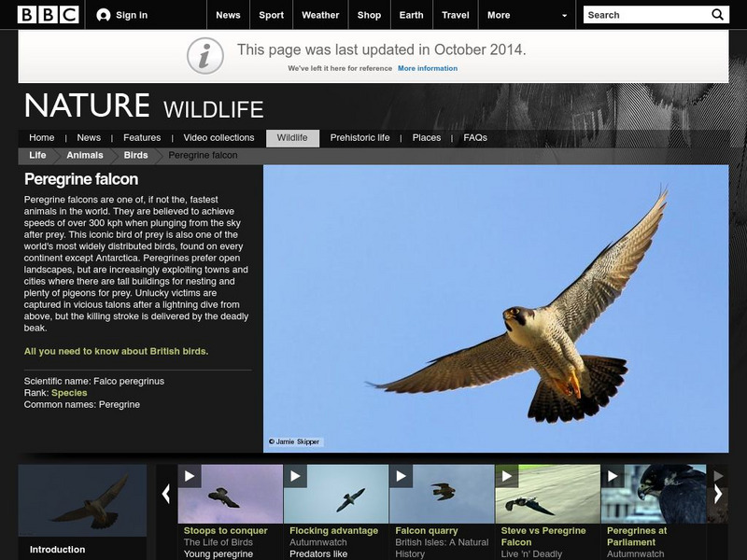
Task: Open Steve vs Peregrine Falcon title link
Action: pos(543,536)
